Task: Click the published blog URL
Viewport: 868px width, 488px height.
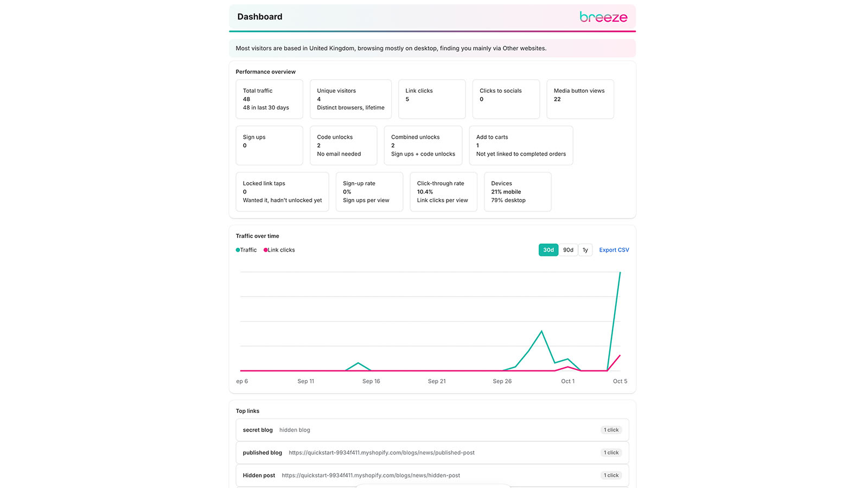Action: 381,453
